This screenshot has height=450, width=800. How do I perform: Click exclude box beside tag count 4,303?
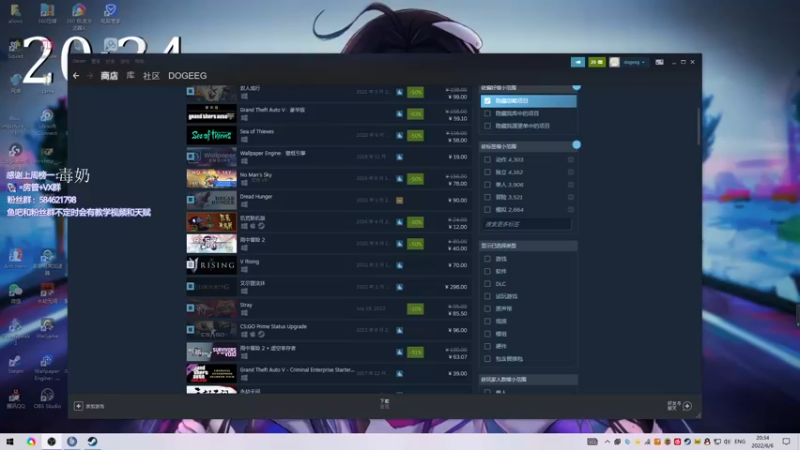[570, 160]
